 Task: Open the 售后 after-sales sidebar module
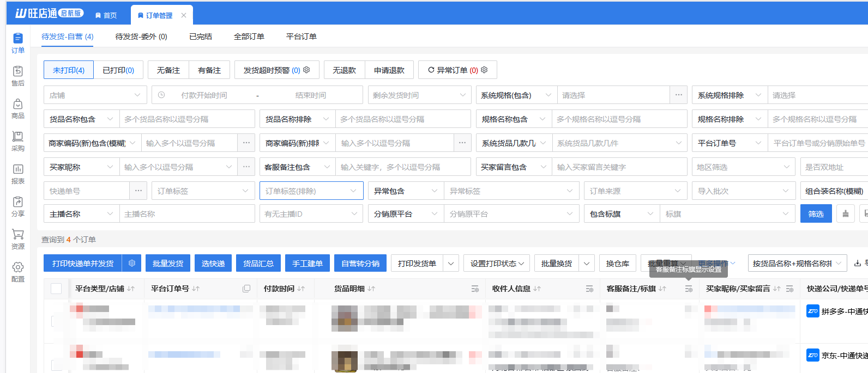click(x=18, y=76)
